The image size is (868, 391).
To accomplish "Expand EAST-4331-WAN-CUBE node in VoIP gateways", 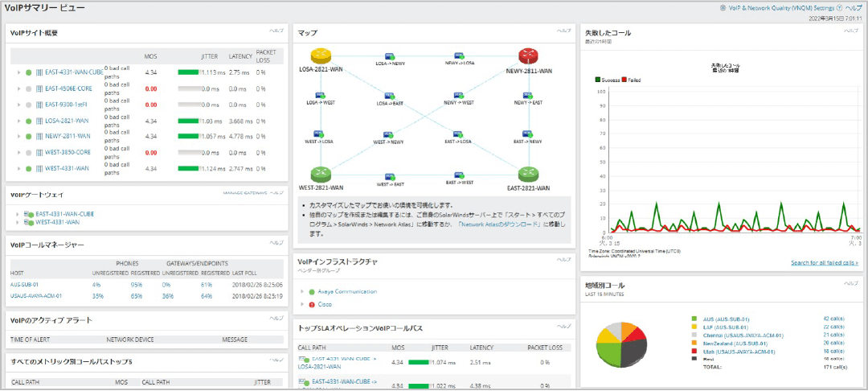I will point(18,214).
